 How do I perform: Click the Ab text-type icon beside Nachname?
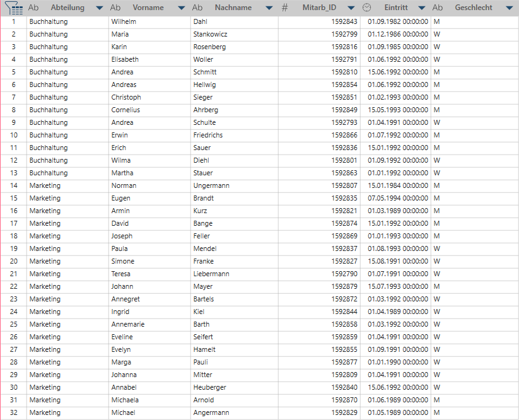point(197,8)
